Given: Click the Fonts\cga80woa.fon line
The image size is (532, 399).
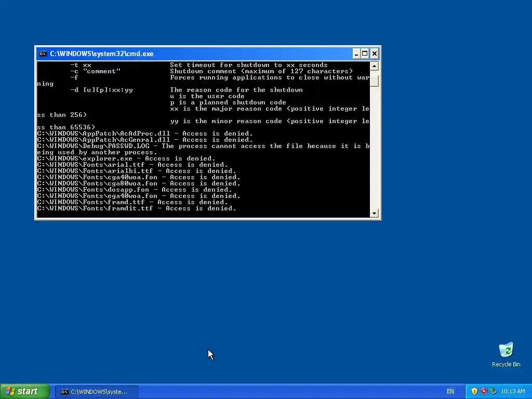Looking at the screenshot, I should point(139,183).
